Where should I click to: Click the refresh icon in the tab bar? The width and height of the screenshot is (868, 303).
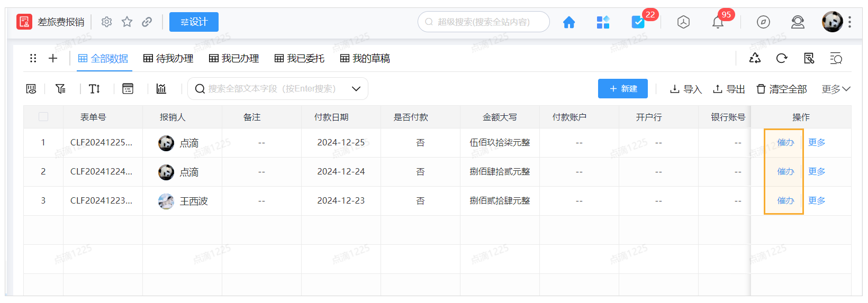point(782,58)
